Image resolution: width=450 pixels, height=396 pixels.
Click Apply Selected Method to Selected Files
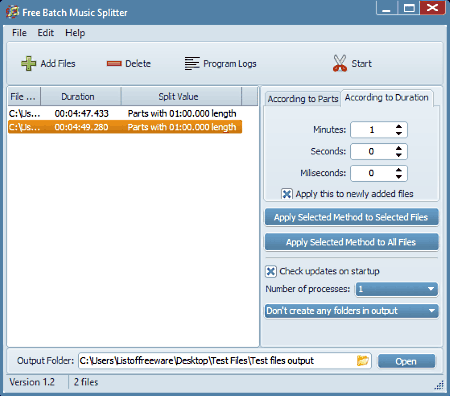351,217
